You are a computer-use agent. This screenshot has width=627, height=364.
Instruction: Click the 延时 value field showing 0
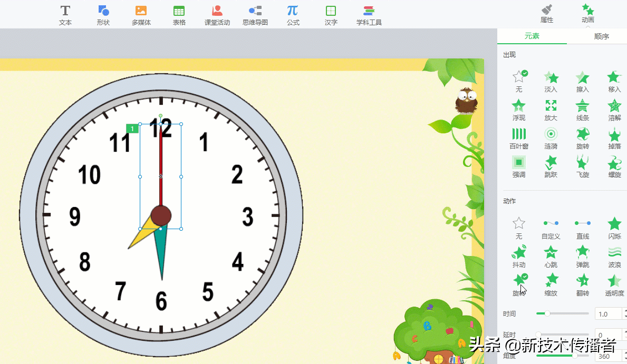tap(608, 335)
